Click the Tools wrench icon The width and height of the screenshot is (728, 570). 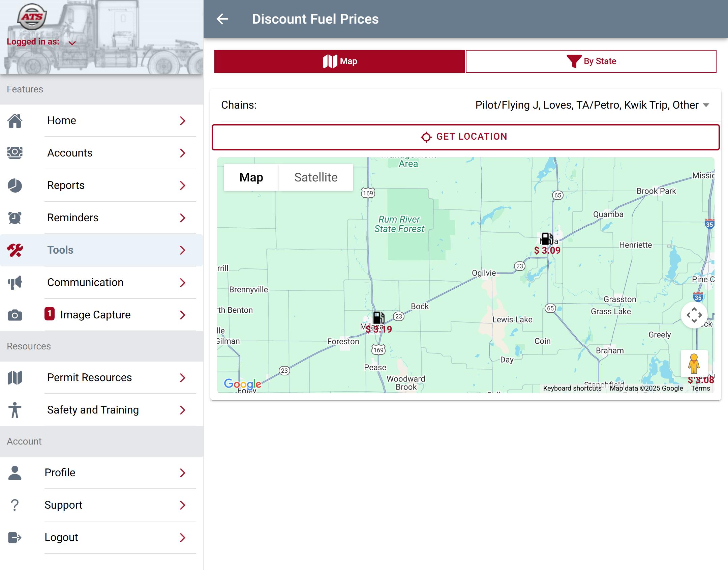point(15,250)
